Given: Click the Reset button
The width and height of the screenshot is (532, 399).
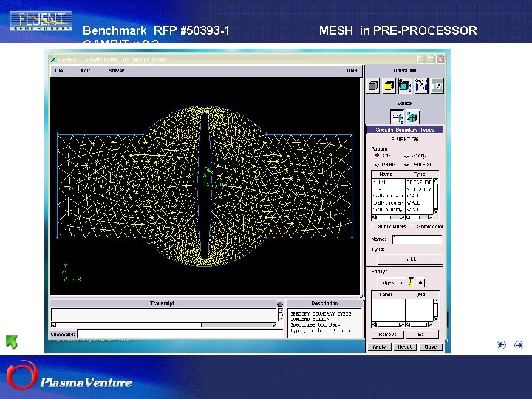Looking at the screenshot, I should click(x=404, y=346).
